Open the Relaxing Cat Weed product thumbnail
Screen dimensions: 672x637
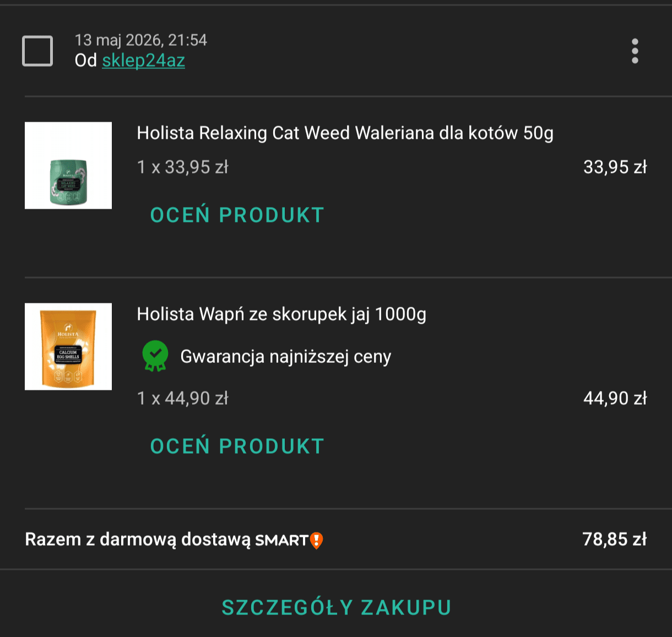coord(68,165)
